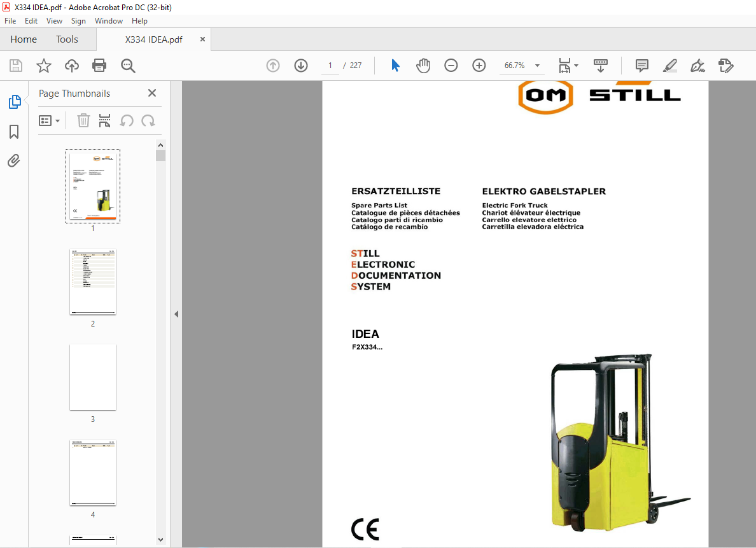The height and width of the screenshot is (548, 756).
Task: Delete selected page with trash icon
Action: 83,120
